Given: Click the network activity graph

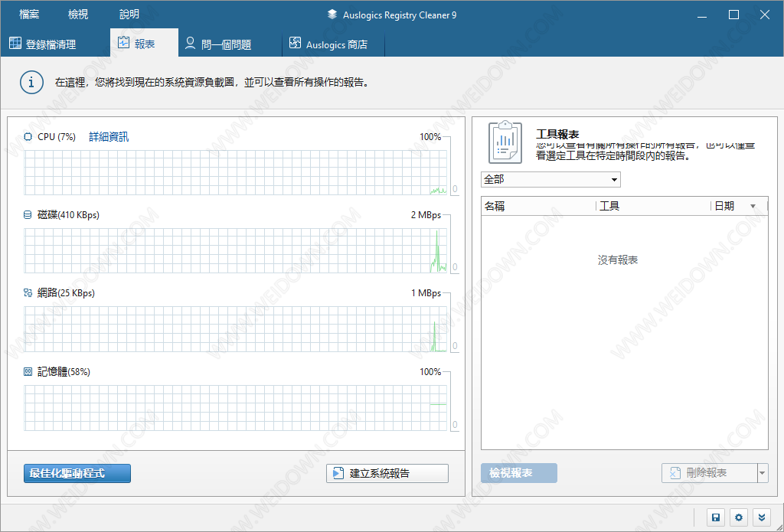Looking at the screenshot, I should (x=236, y=329).
